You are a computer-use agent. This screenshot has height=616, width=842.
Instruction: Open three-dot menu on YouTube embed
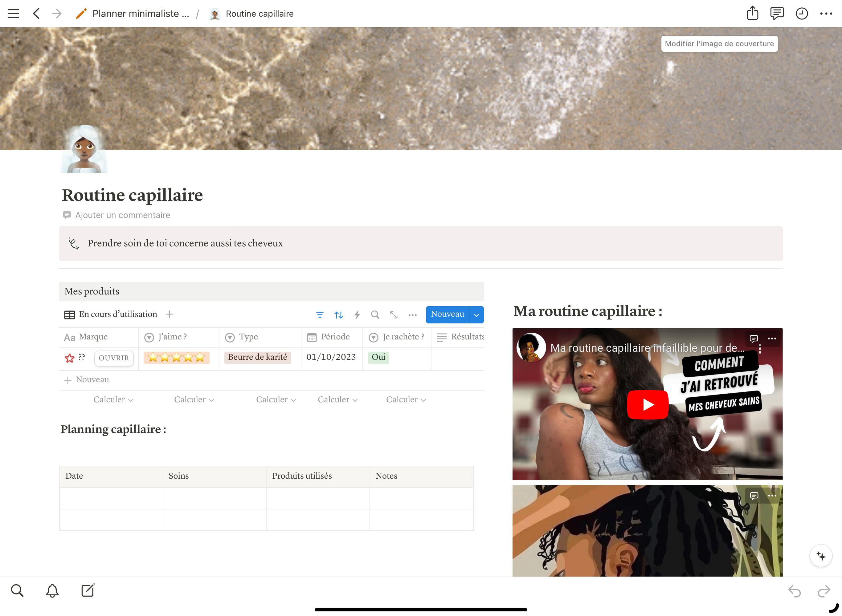tap(772, 338)
